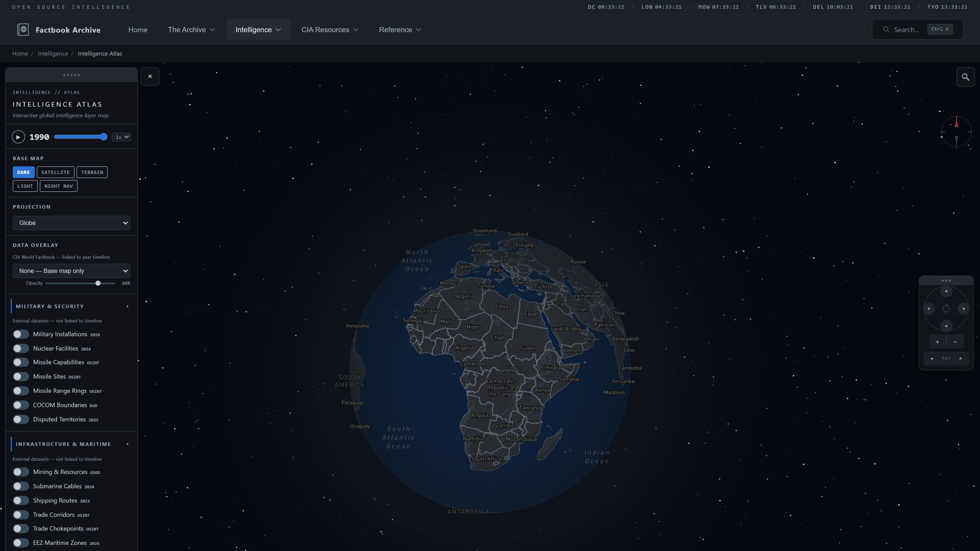Collapse the Military & Security section

coord(127,306)
